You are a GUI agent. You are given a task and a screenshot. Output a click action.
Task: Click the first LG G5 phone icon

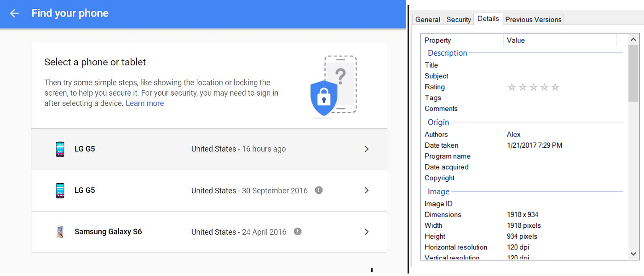point(60,149)
